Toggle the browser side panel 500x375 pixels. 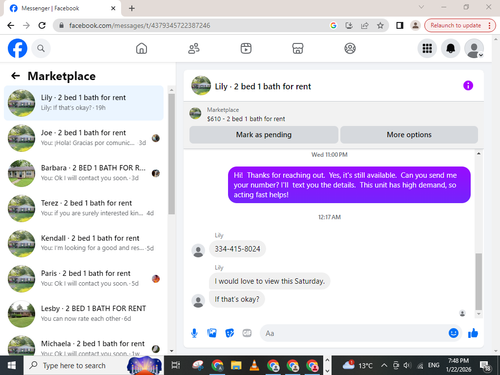(399, 25)
